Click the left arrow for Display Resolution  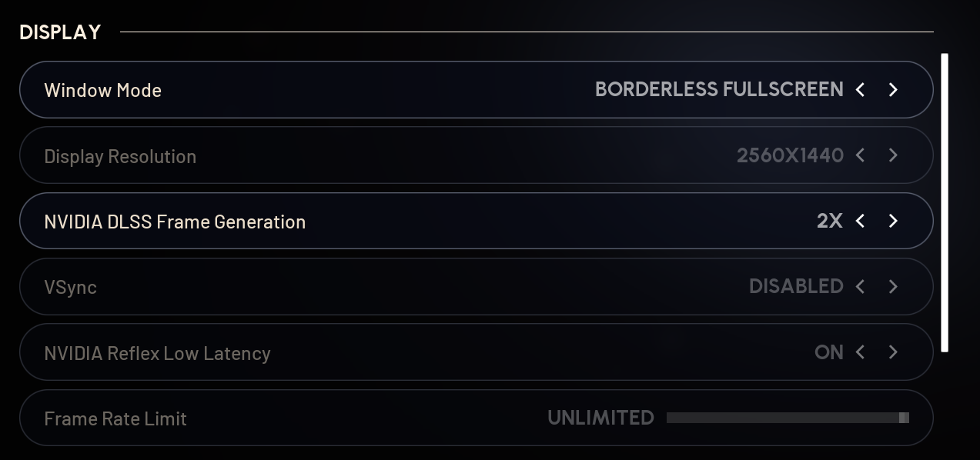860,155
